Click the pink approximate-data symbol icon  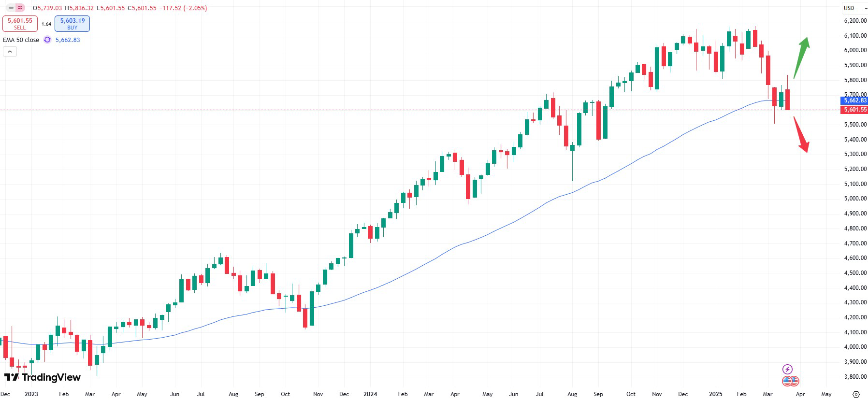(x=20, y=8)
